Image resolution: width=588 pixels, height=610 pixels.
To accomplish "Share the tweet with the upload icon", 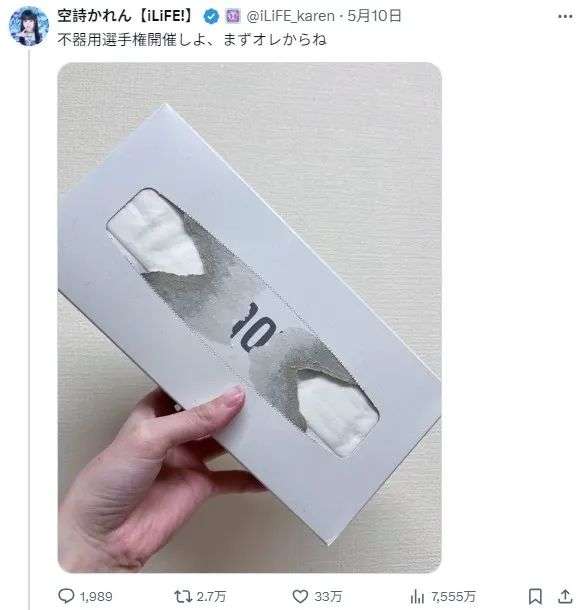I will (565, 596).
